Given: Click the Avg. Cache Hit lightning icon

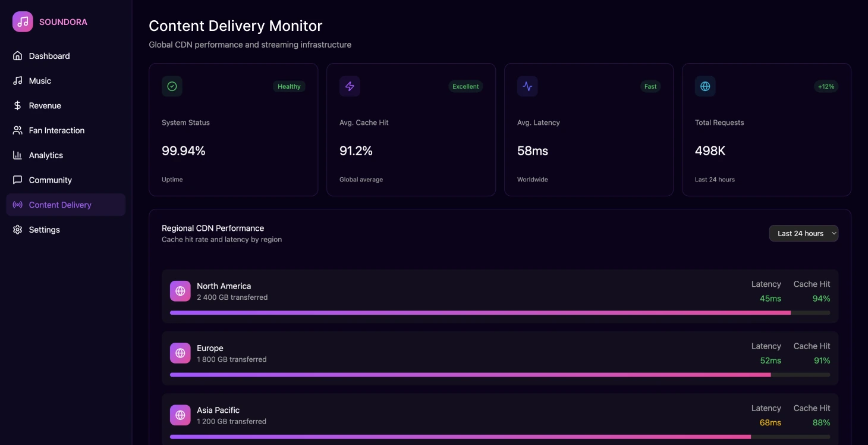Looking at the screenshot, I should point(350,86).
